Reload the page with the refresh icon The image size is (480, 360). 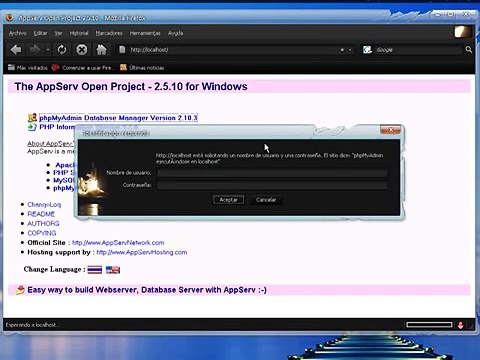pos(62,50)
